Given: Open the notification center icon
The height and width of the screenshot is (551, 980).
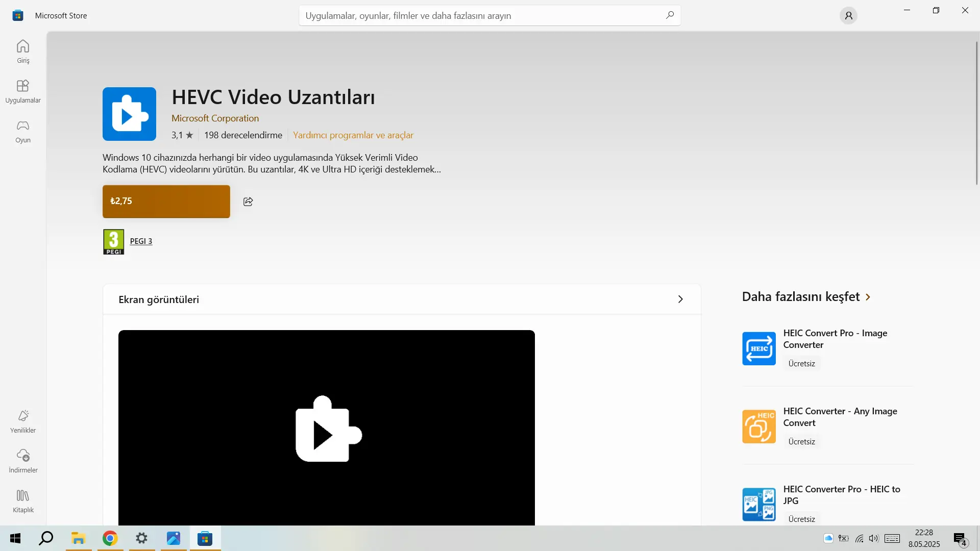Looking at the screenshot, I should 960,539.
